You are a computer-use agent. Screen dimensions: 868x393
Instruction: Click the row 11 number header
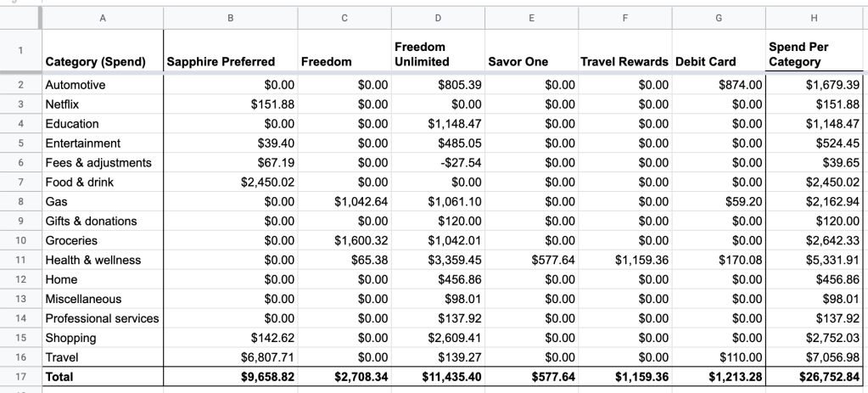20,260
